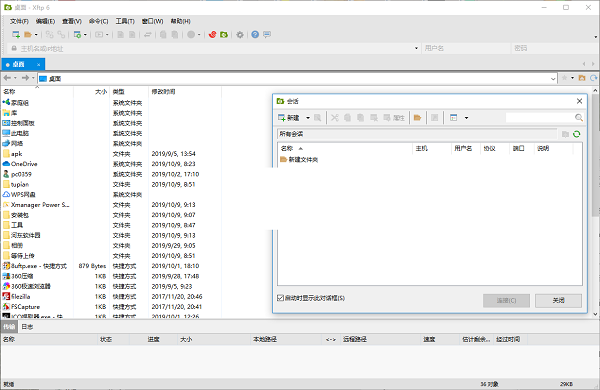
Task: Refresh the local file list
Action: [593, 78]
